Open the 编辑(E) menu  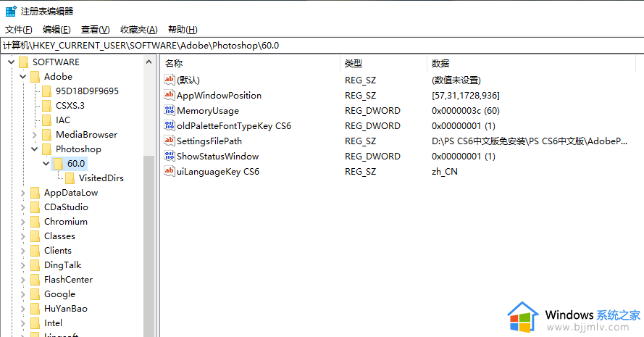coord(57,30)
